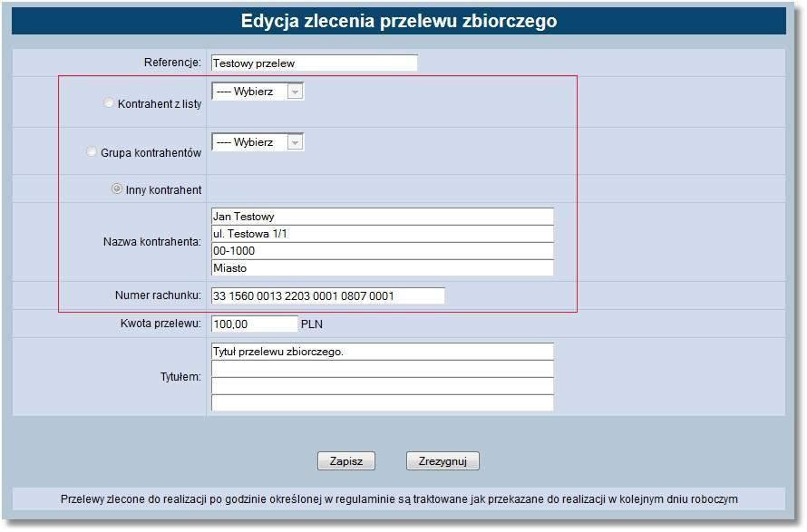
Task: Click the fourth empty Tytułem line
Action: [x=383, y=403]
